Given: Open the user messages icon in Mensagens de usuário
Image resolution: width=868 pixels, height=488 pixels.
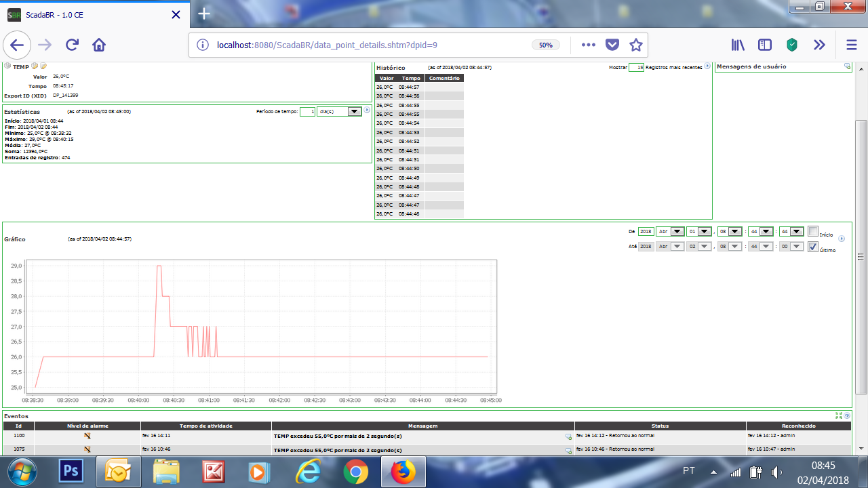Looking at the screenshot, I should click(x=847, y=66).
